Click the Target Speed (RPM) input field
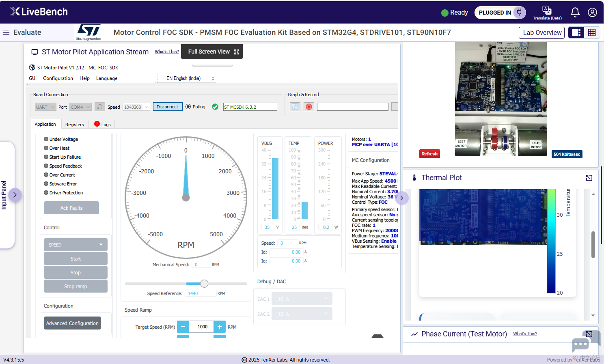 coord(201,327)
